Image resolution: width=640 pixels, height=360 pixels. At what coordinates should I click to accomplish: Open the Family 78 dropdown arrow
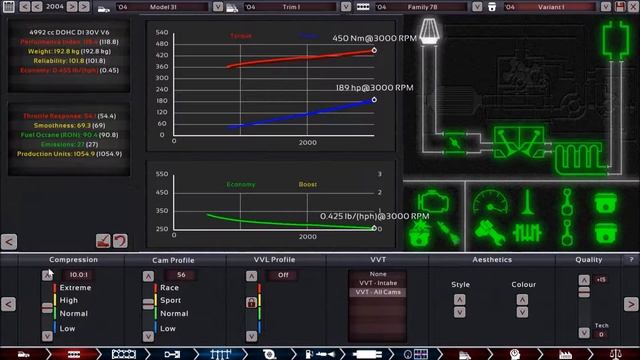tap(477, 7)
